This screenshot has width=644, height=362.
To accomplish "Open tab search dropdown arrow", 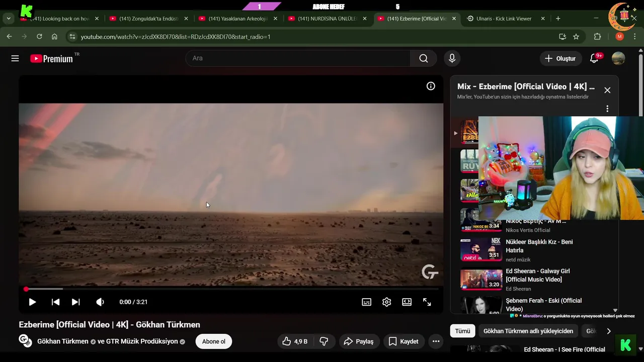I will point(9,19).
